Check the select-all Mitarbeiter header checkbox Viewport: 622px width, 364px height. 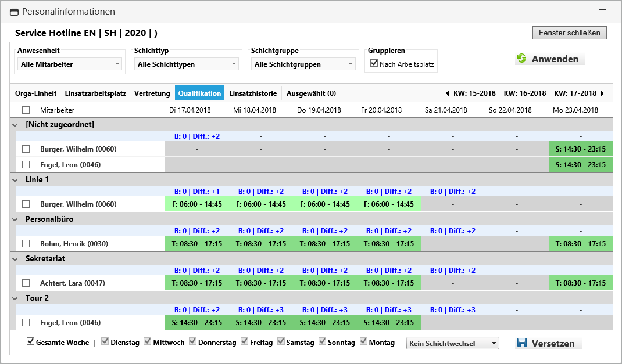point(26,110)
